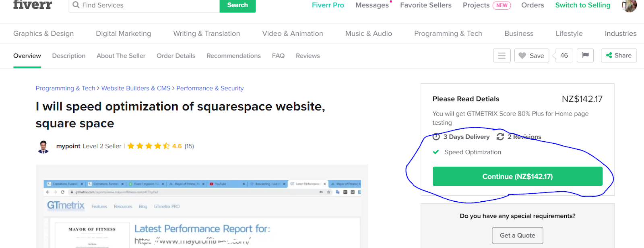Open Video & Animation category
This screenshot has width=644, height=248.
click(x=293, y=33)
